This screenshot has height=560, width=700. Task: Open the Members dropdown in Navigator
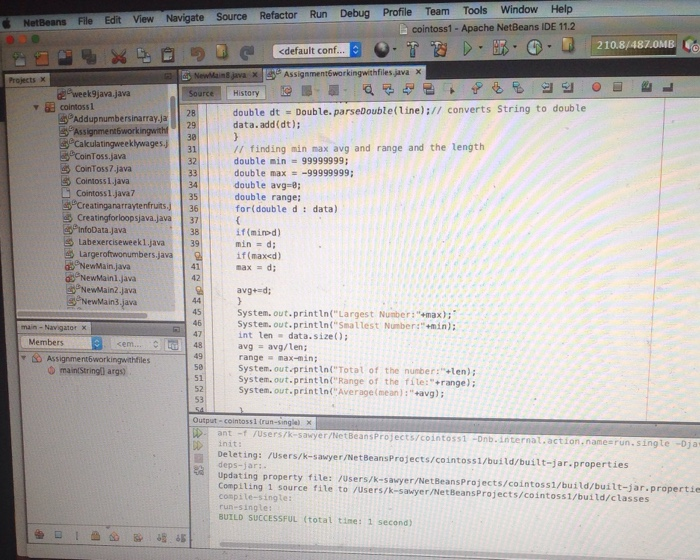pyautogui.click(x=62, y=343)
